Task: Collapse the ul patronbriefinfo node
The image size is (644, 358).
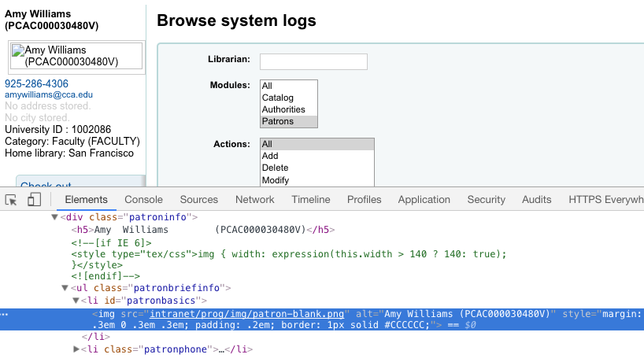Action: click(x=65, y=288)
